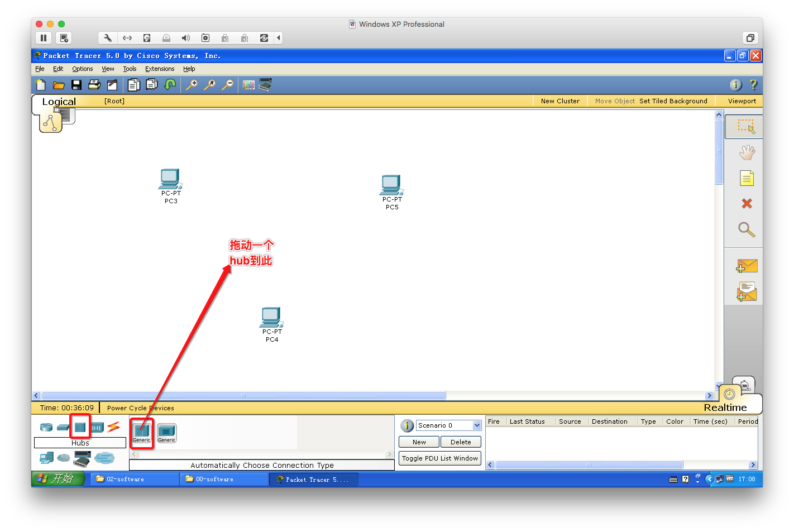
Task: Open the Scenario 0 dropdown
Action: 477,425
